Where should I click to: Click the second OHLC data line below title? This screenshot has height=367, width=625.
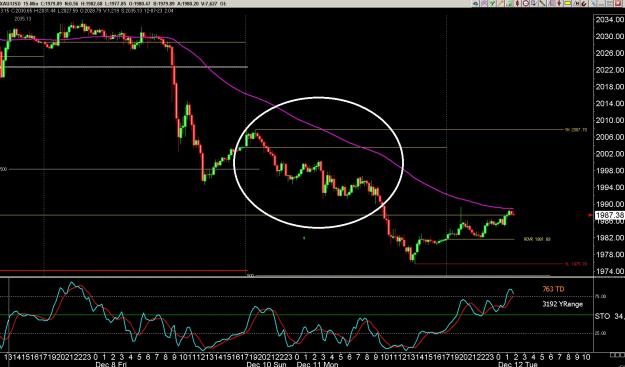point(86,10)
